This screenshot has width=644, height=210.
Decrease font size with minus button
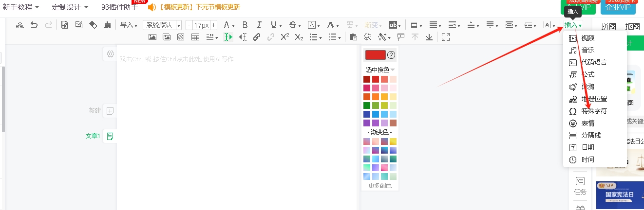189,25
